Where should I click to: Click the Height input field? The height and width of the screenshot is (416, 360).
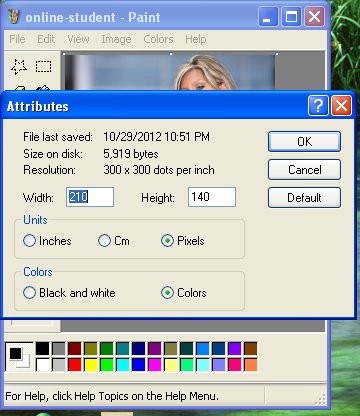coord(212,197)
